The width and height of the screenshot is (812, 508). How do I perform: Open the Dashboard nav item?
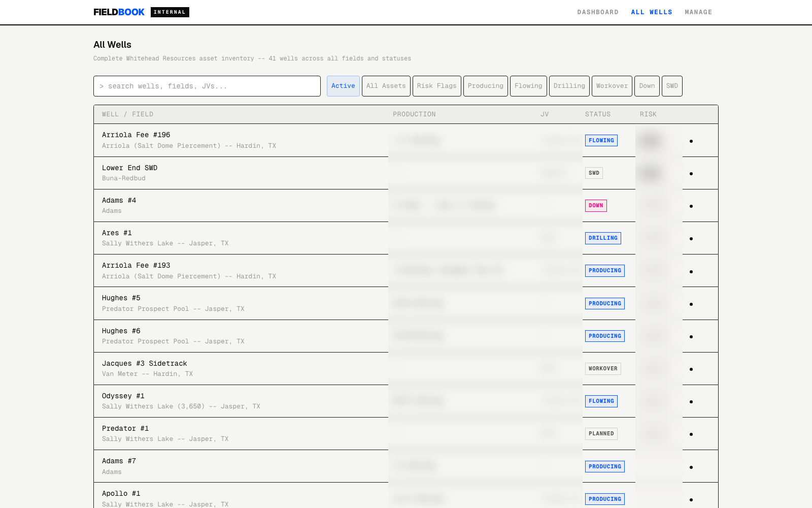[598, 12]
